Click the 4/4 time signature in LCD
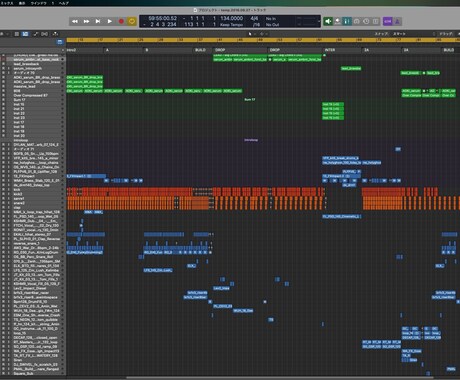Image resolution: width=460 pixels, height=380 pixels. (x=254, y=18)
